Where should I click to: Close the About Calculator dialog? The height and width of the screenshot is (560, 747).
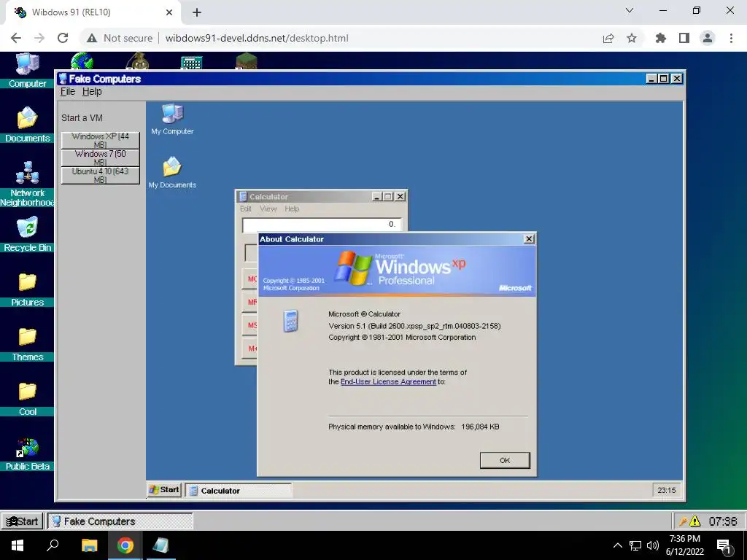(529, 239)
